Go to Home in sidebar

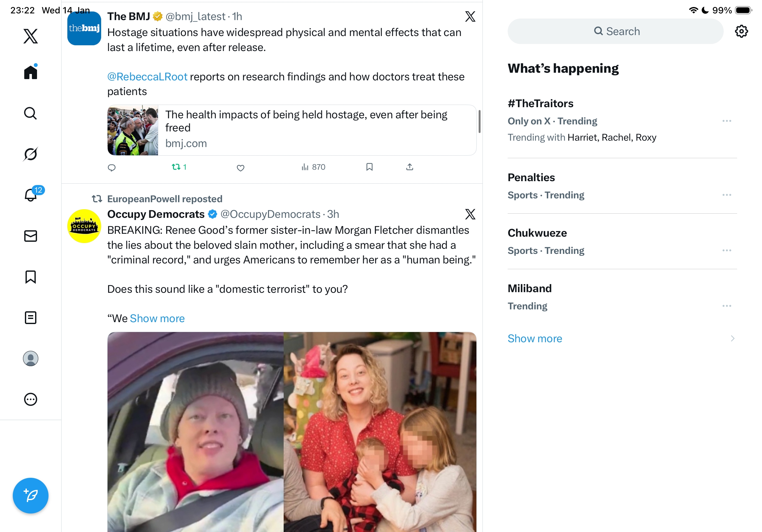click(31, 71)
